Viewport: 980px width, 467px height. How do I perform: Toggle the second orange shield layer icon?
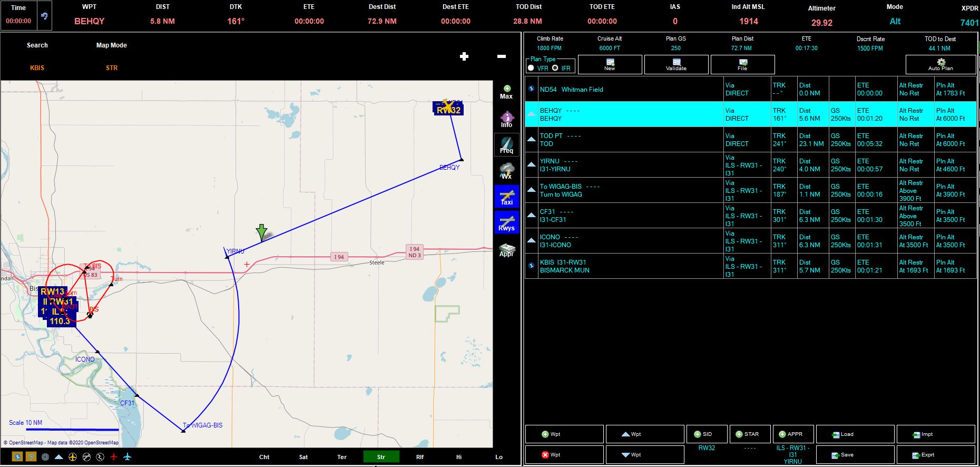(31, 457)
